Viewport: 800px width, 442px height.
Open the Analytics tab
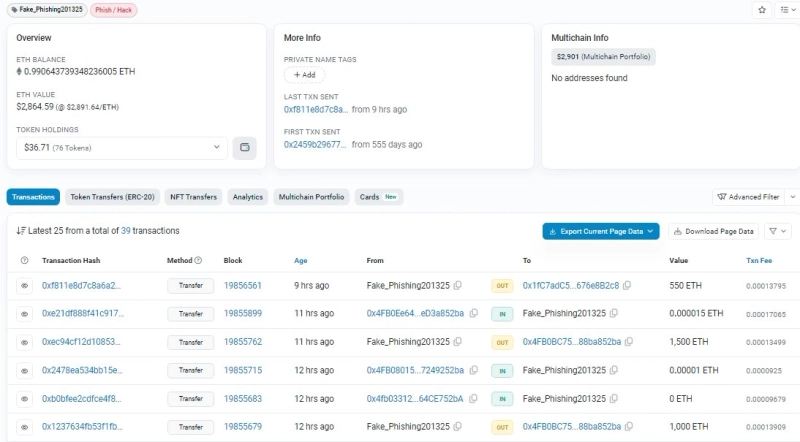click(248, 197)
